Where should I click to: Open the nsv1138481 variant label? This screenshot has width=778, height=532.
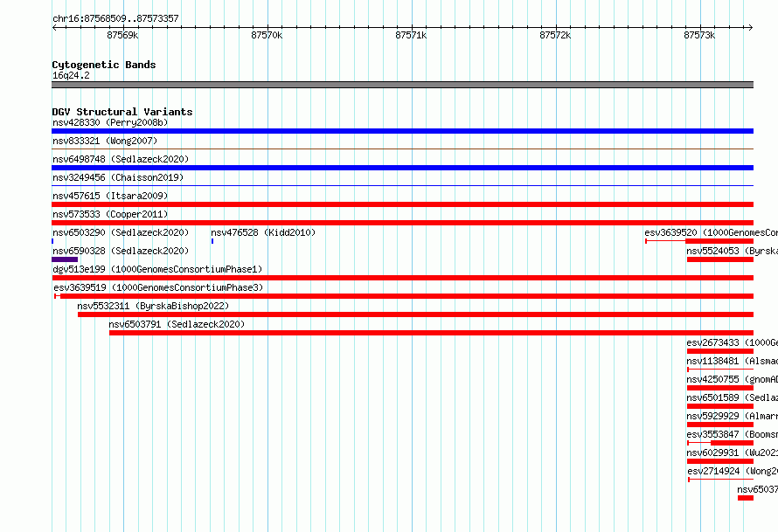pos(733,361)
